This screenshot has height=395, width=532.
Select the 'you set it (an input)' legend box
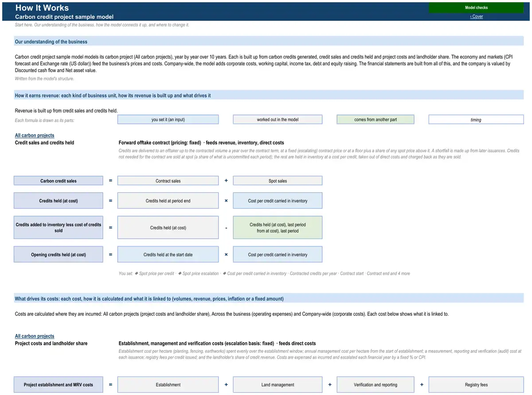pos(168,119)
